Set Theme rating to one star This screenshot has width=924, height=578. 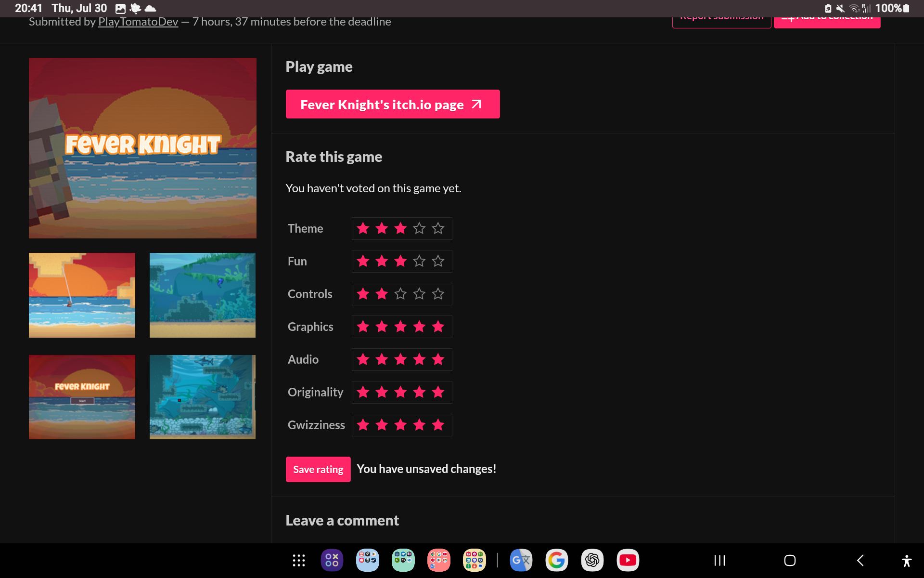363,228
